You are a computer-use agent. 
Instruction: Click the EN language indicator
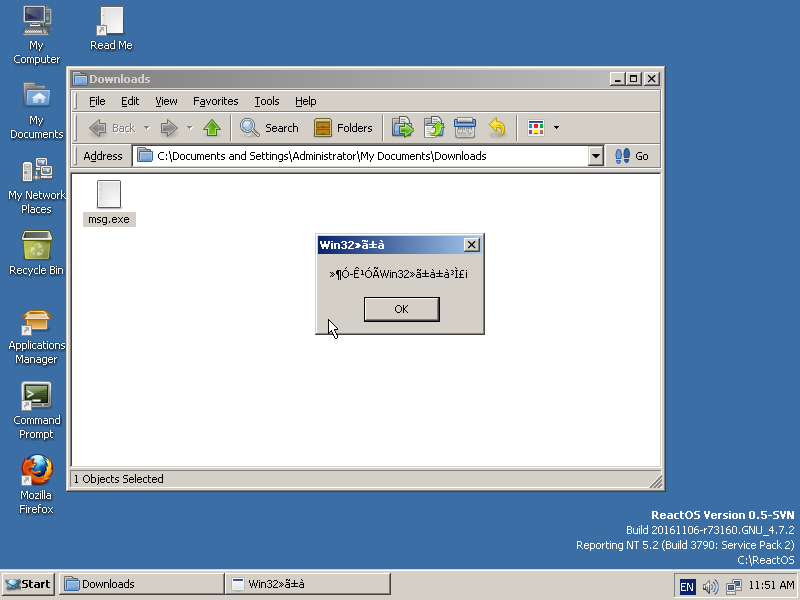click(x=687, y=587)
